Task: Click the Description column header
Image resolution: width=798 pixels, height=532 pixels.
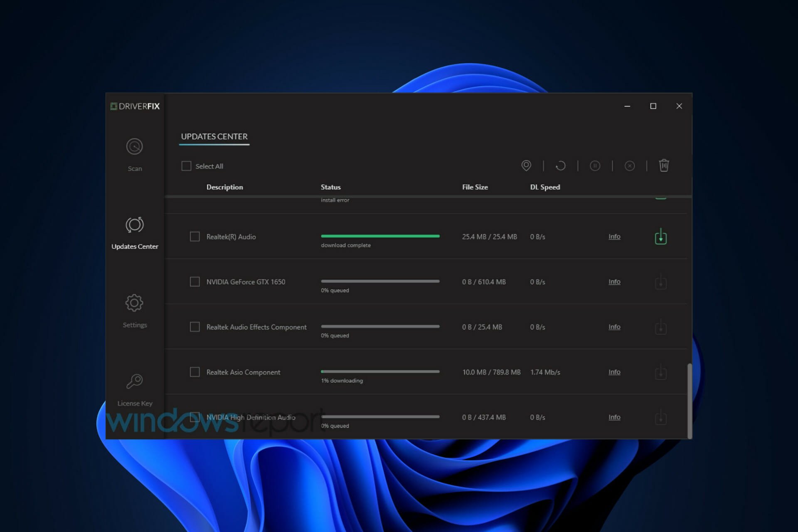Action: (x=224, y=187)
